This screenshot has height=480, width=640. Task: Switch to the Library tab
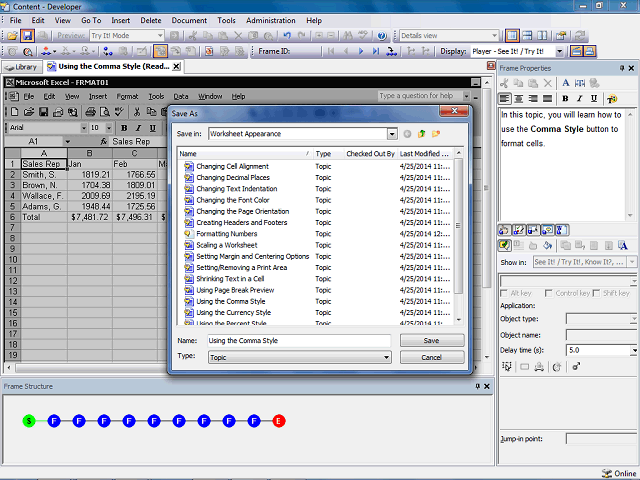pyautogui.click(x=22, y=67)
